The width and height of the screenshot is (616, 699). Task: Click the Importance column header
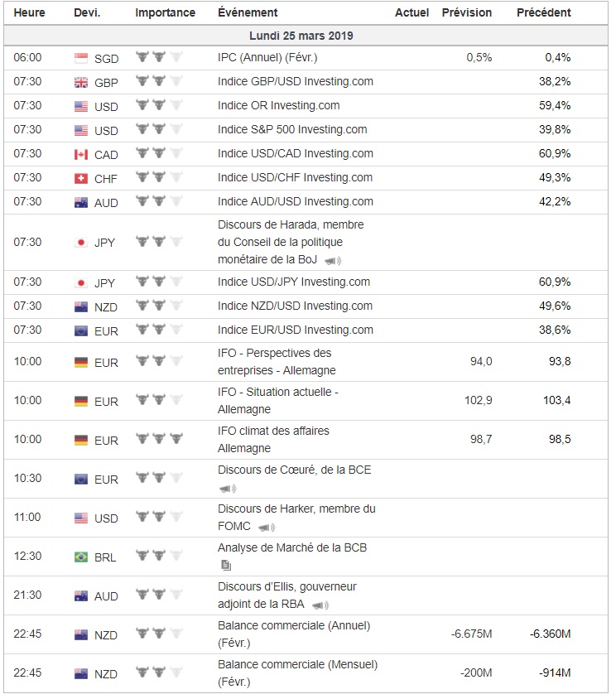165,12
